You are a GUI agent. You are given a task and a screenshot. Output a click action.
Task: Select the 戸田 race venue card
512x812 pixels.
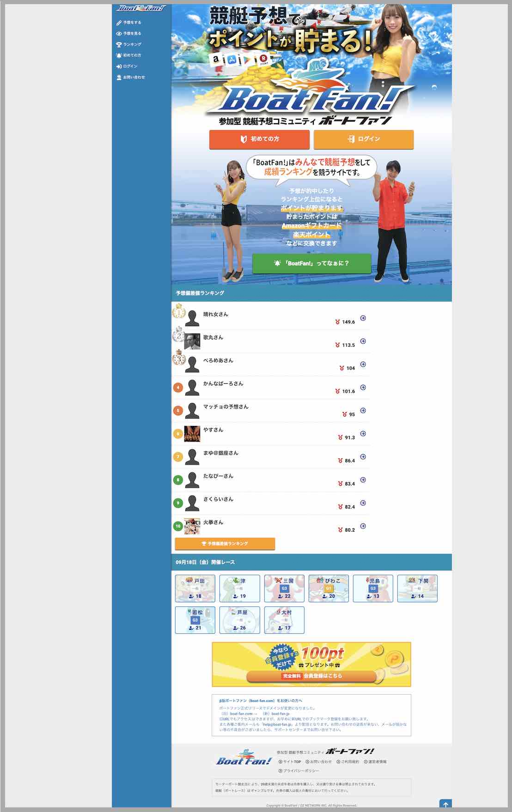(x=195, y=588)
